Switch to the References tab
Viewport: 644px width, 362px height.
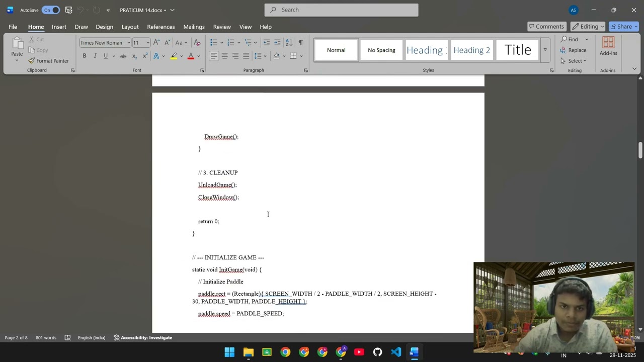[x=161, y=27]
